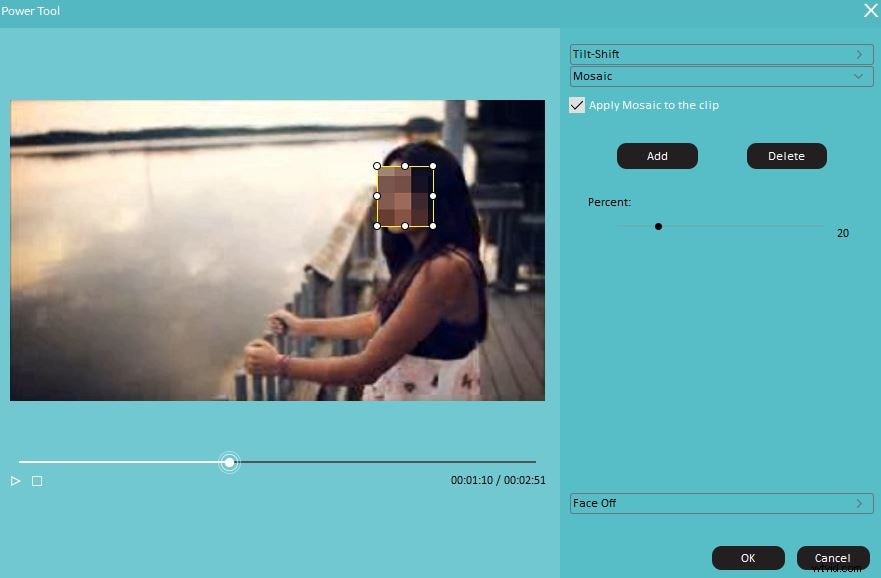Confirm changes with OK

pos(748,558)
